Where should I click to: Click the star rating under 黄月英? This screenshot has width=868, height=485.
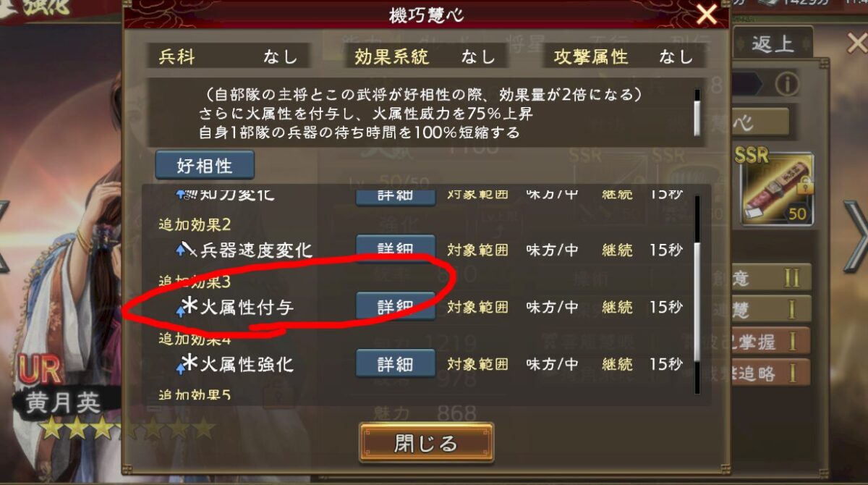coord(127,428)
